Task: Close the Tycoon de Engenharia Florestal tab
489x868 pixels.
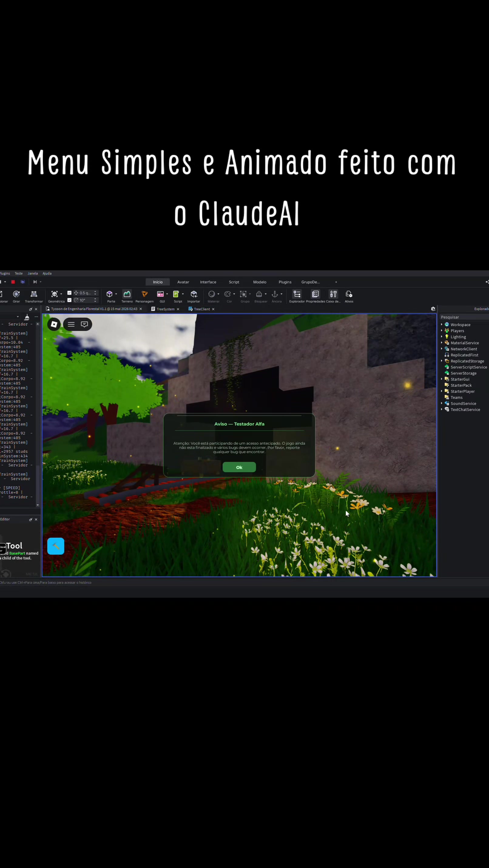Action: tap(141, 309)
